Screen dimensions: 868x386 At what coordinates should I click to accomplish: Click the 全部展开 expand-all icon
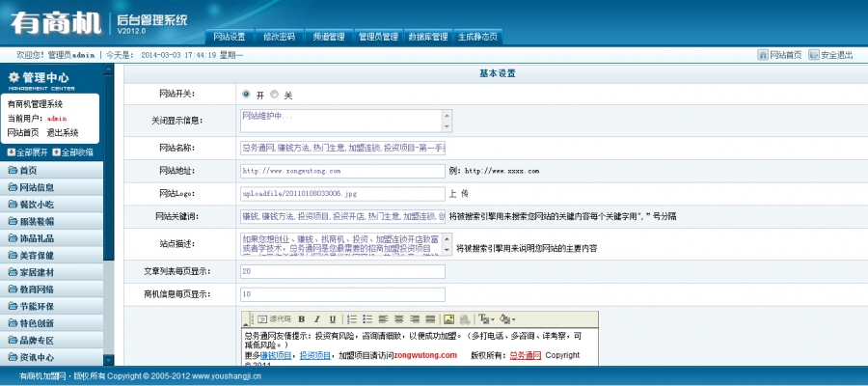[11, 152]
